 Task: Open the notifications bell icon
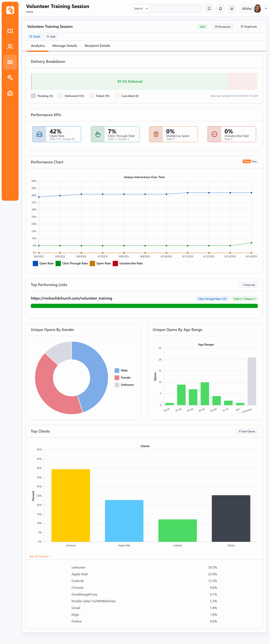(x=220, y=8)
